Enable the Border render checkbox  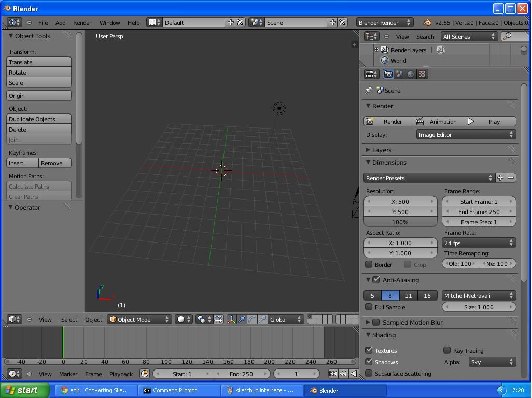click(369, 264)
